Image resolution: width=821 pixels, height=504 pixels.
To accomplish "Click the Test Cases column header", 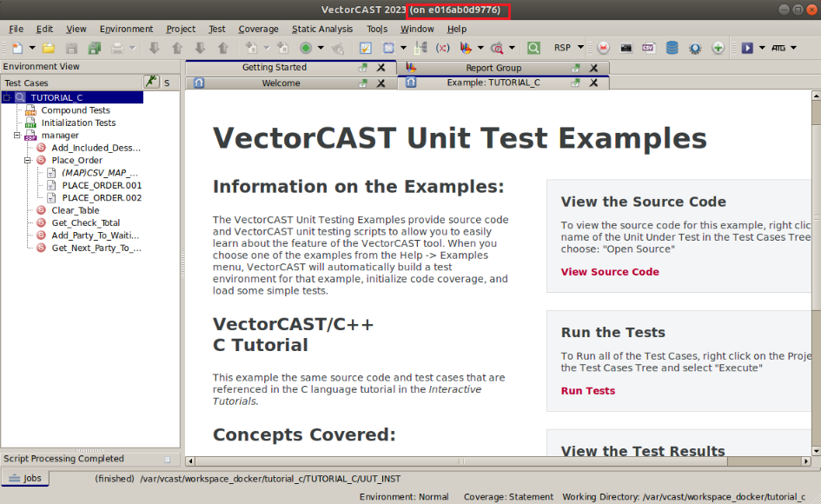I will (72, 83).
